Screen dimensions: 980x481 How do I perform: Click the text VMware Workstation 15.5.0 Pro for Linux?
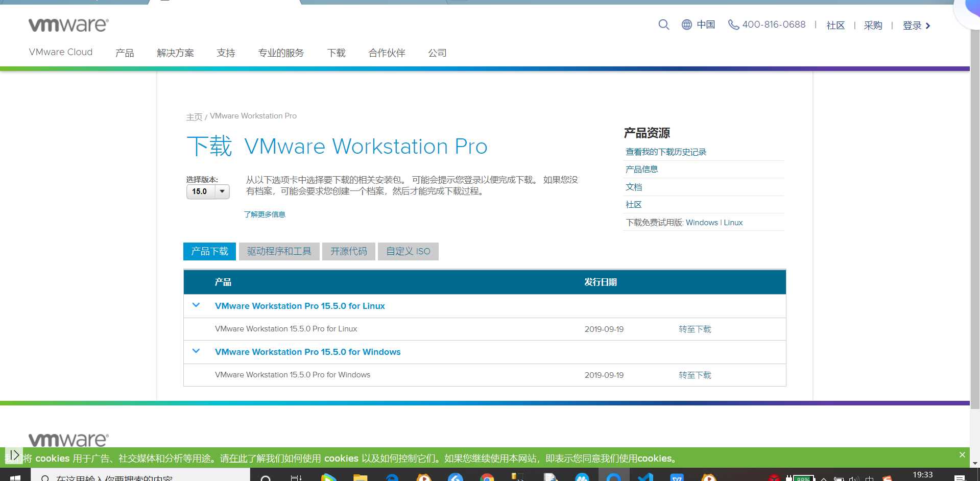coord(286,329)
